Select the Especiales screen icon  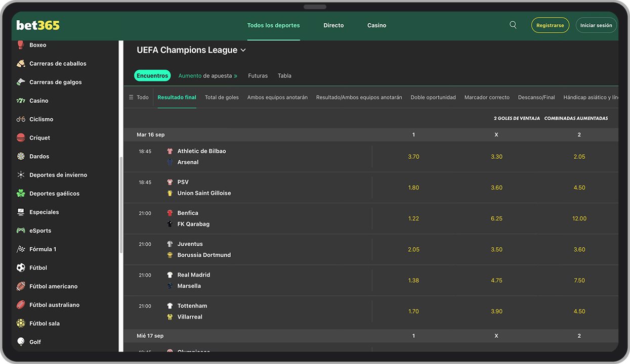(x=21, y=212)
